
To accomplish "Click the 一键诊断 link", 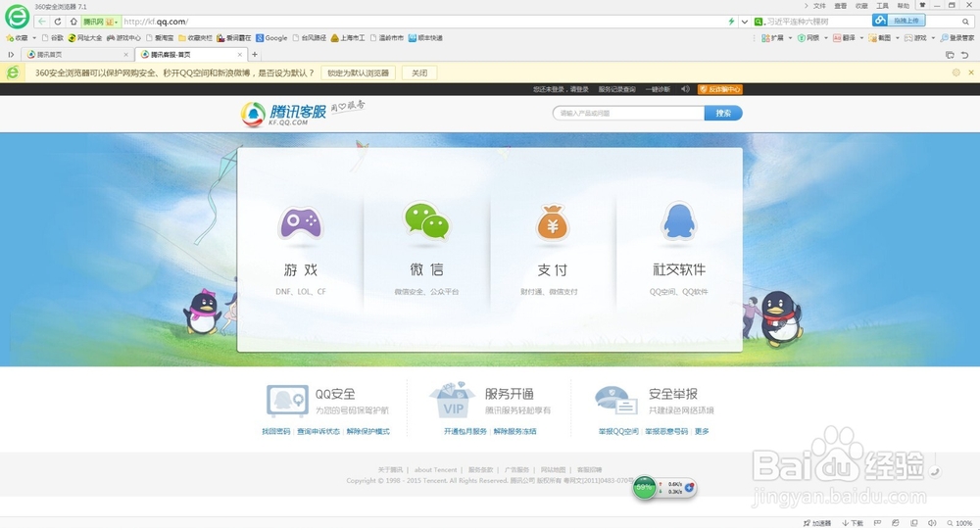I will point(659,89).
